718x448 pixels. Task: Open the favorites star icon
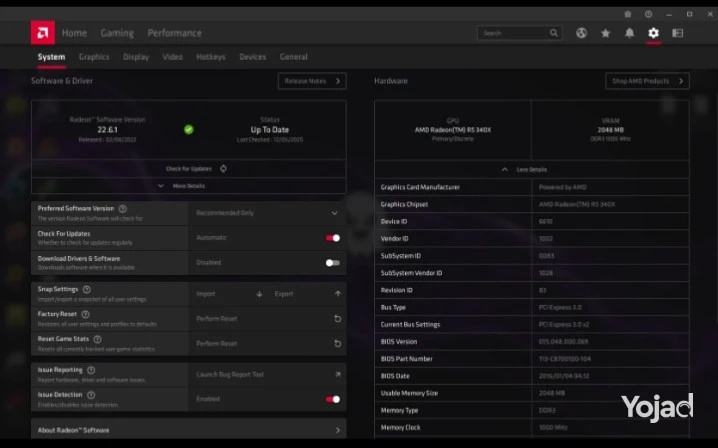pos(605,33)
